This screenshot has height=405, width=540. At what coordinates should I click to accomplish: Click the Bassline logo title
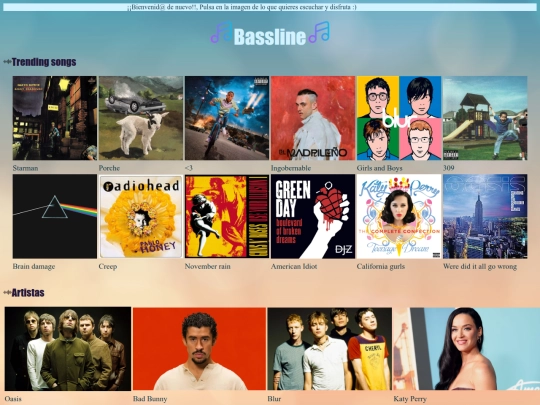270,37
